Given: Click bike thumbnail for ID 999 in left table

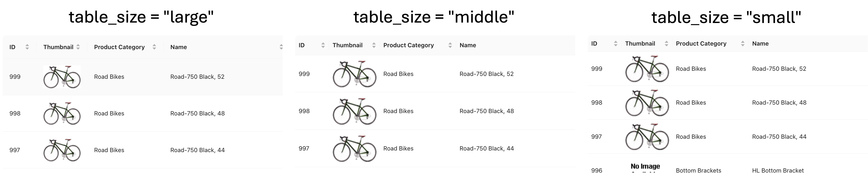Looking at the screenshot, I should tap(62, 77).
